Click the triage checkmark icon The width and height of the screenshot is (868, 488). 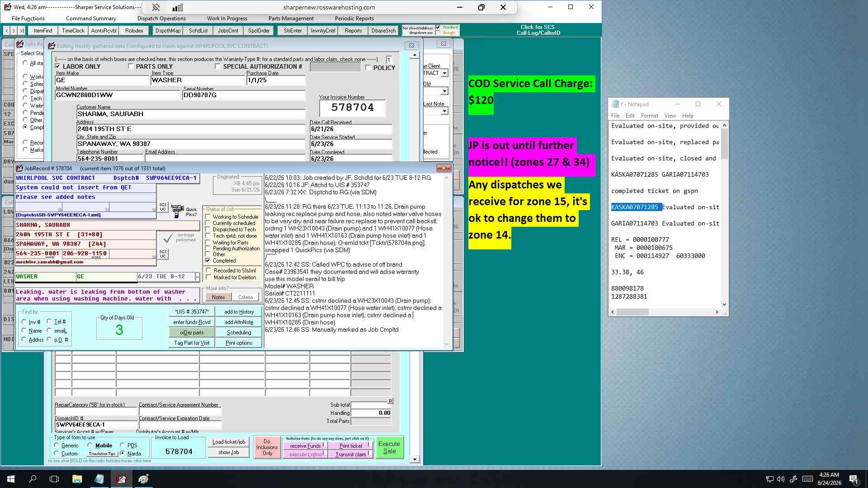(168, 237)
